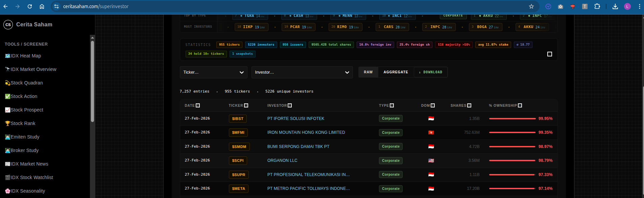Open the Chrome downloads icon
The height and width of the screenshot is (198, 644).
click(615, 6)
